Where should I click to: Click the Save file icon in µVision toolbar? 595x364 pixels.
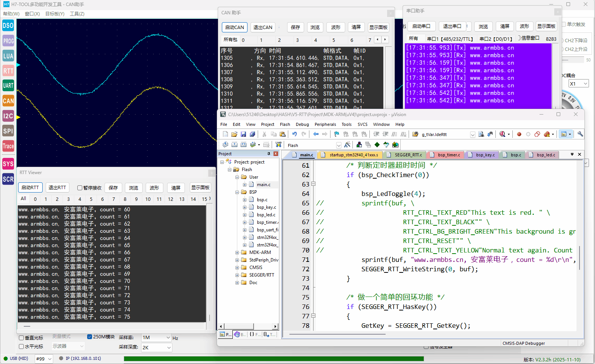click(243, 134)
